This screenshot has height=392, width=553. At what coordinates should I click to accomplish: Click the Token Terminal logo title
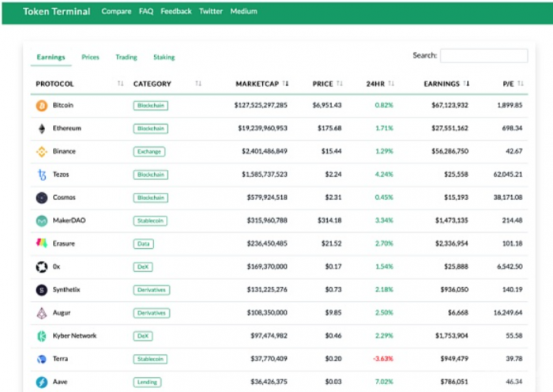57,12
